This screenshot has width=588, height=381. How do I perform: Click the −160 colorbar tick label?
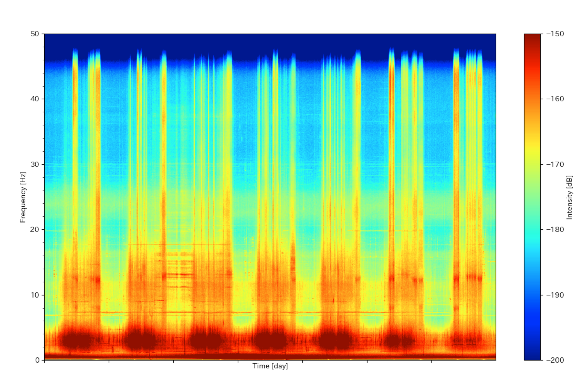555,99
